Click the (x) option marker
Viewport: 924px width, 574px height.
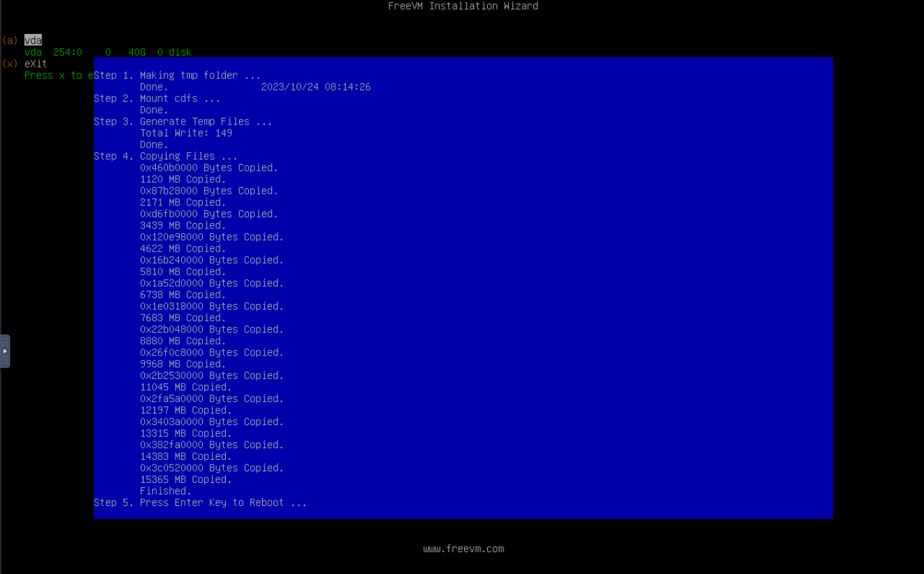(10, 64)
